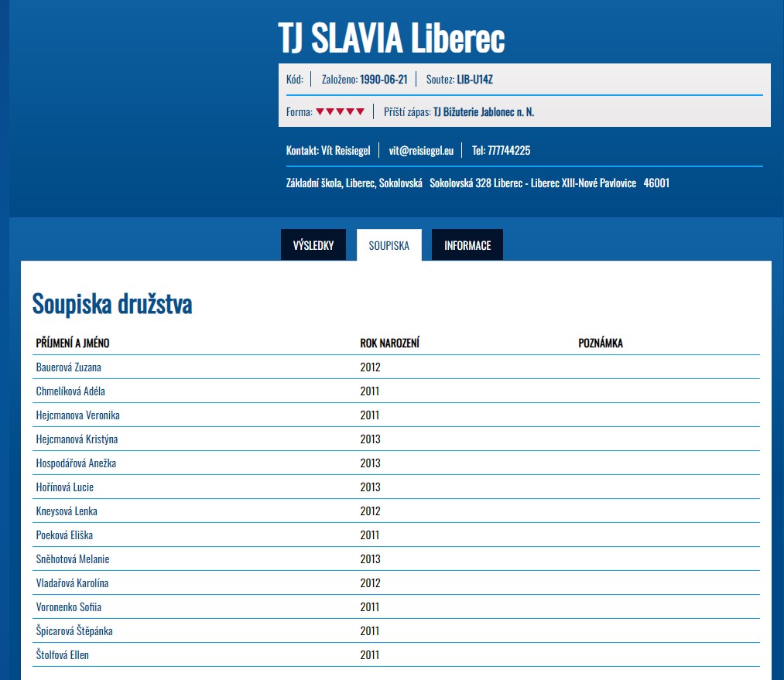Select the SOUPISKA tab
The image size is (784, 680).
tap(389, 244)
